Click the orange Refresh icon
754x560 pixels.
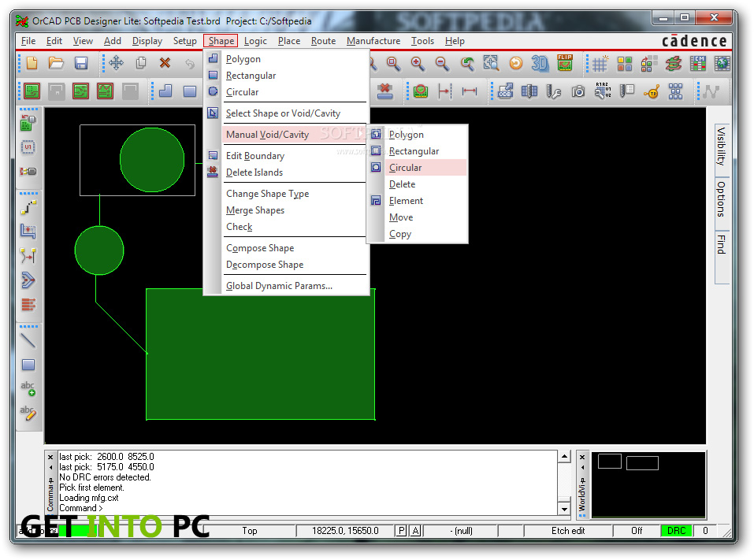coord(515,63)
